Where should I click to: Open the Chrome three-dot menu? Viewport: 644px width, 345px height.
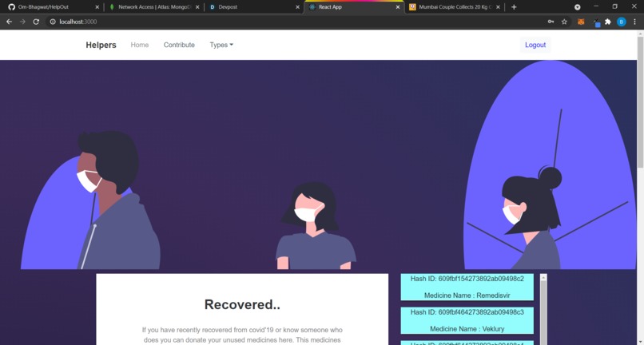click(635, 22)
